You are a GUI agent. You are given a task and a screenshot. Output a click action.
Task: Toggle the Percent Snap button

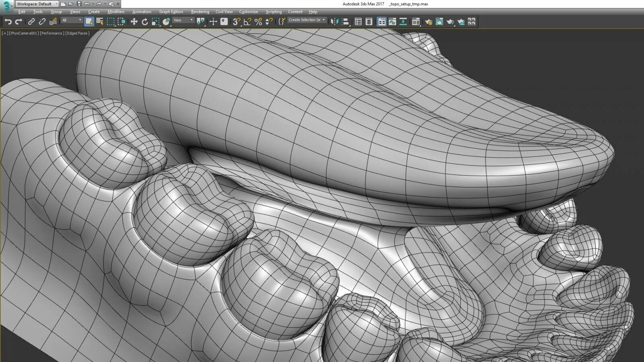coord(258,22)
